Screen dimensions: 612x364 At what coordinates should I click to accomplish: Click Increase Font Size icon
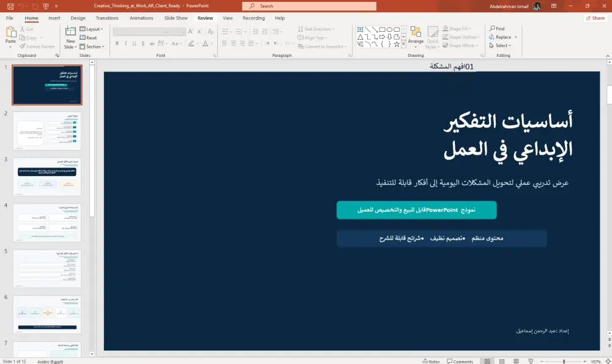(190, 32)
